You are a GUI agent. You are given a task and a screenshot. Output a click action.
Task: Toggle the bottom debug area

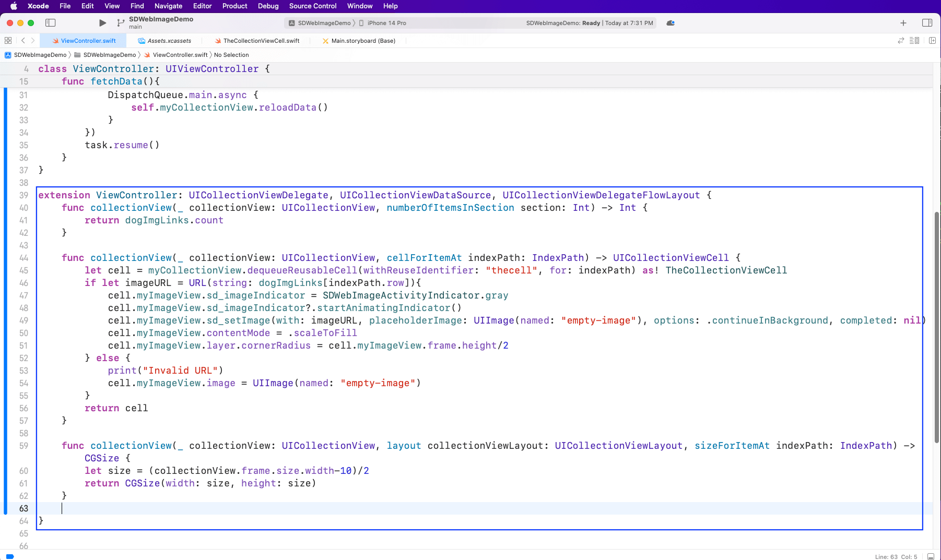pyautogui.click(x=931, y=556)
